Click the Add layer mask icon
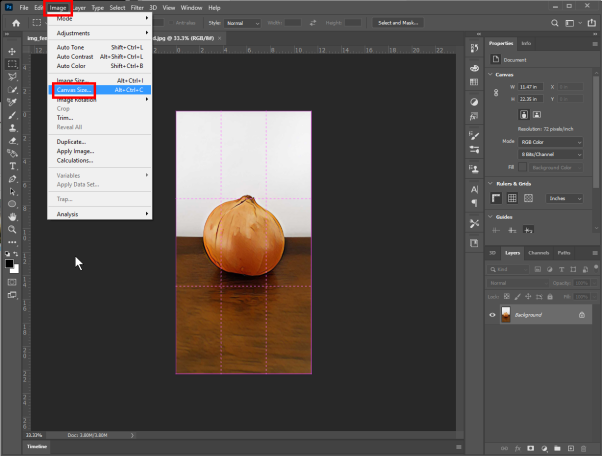Screen dimensions: 602x456 point(531,448)
